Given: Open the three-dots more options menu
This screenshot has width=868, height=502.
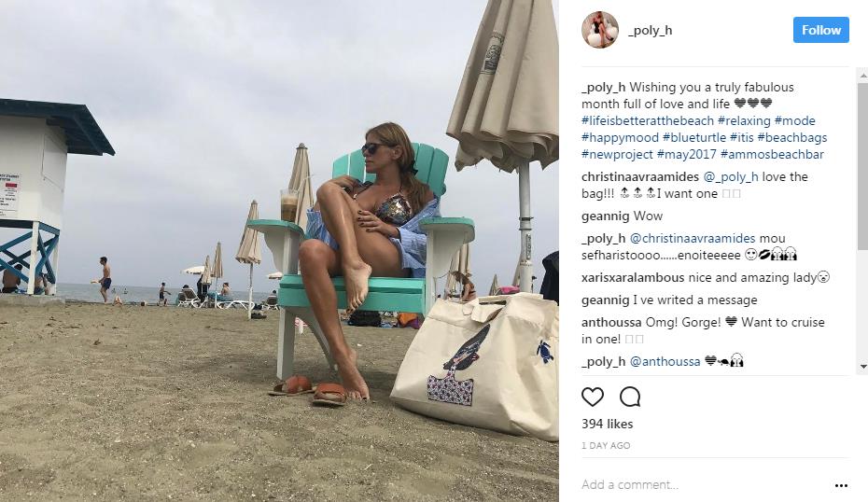Looking at the screenshot, I should tap(841, 485).
